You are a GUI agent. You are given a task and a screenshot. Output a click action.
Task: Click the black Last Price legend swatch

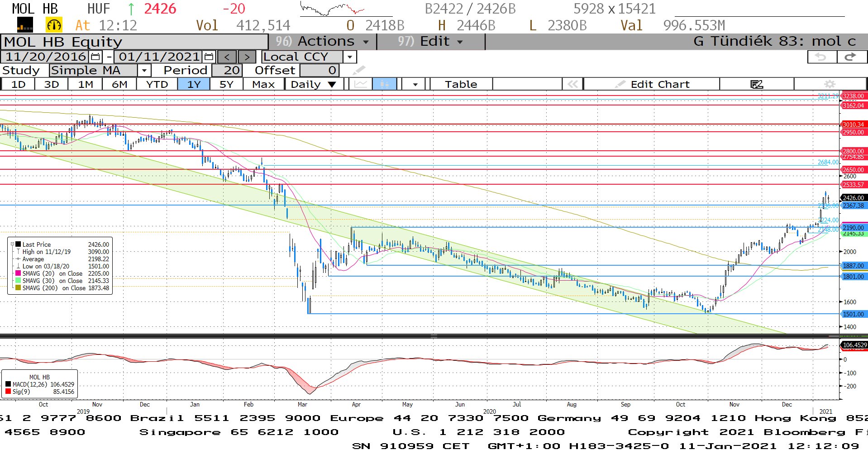[18, 244]
